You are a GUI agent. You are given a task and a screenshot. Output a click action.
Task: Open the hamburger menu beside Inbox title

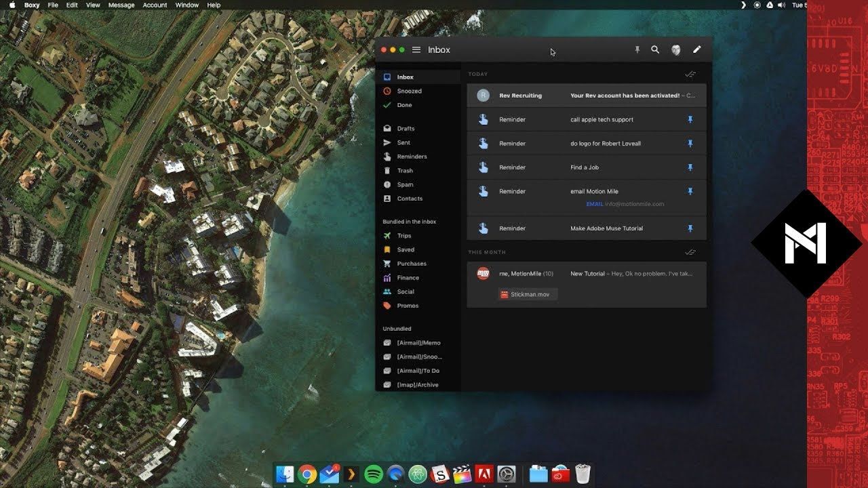[x=416, y=50]
